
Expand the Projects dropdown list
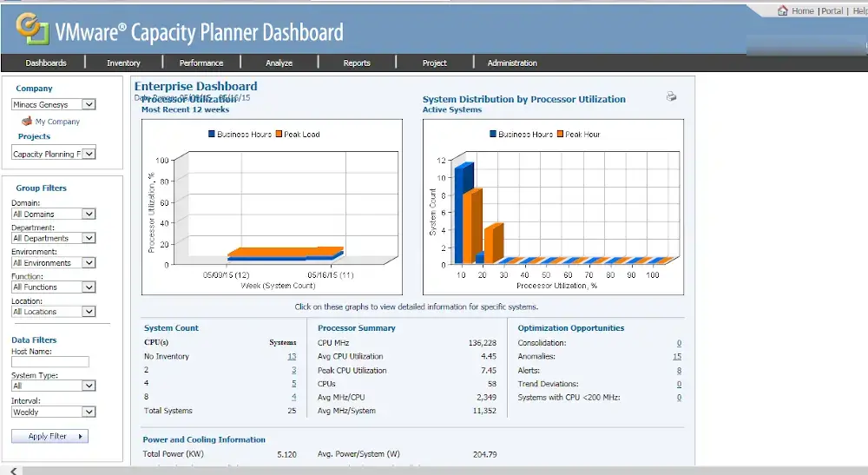point(54,154)
